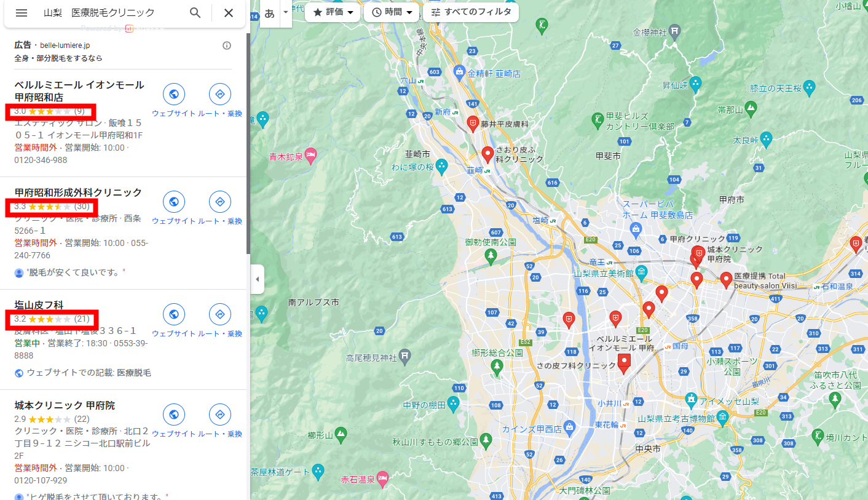Open the 時間 hours filter dropdown
The width and height of the screenshot is (868, 500).
(392, 12)
